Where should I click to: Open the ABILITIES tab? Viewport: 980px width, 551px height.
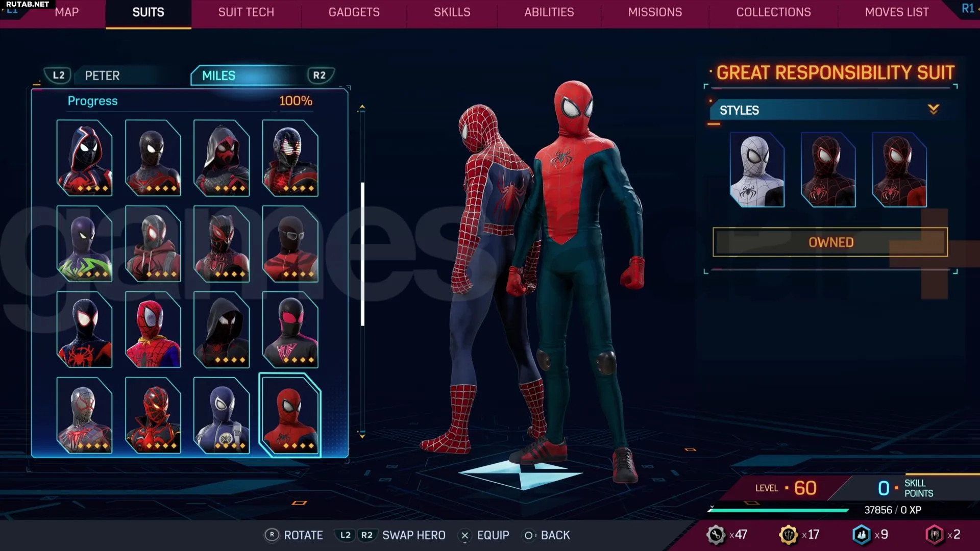point(549,12)
